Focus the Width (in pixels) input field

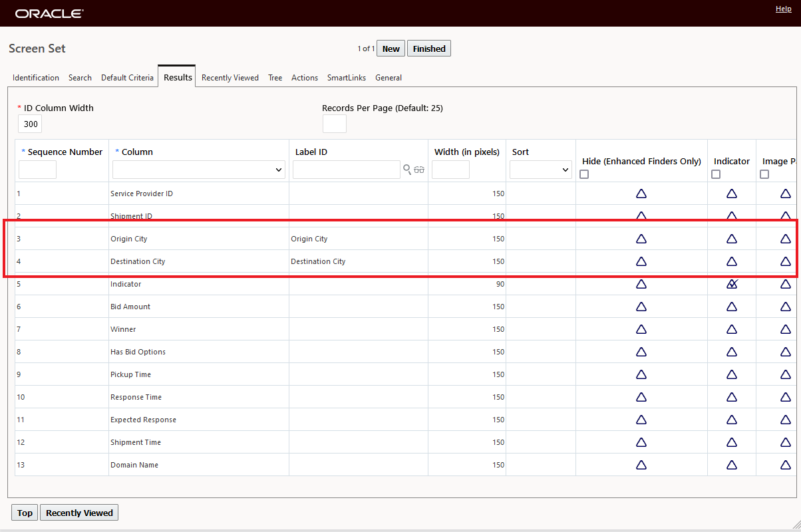tap(450, 170)
